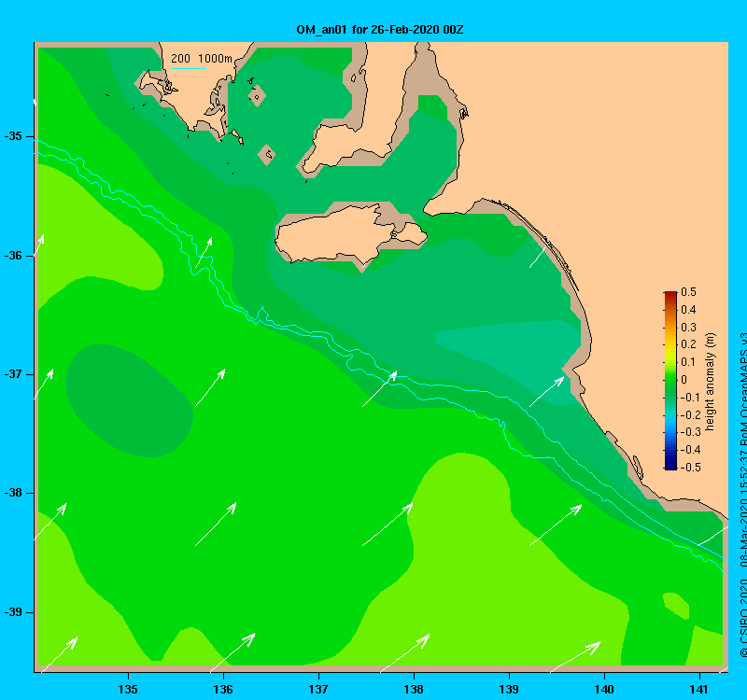The height and width of the screenshot is (700, 747).
Task: Click the 0 value on the color scale
Action: [684, 380]
